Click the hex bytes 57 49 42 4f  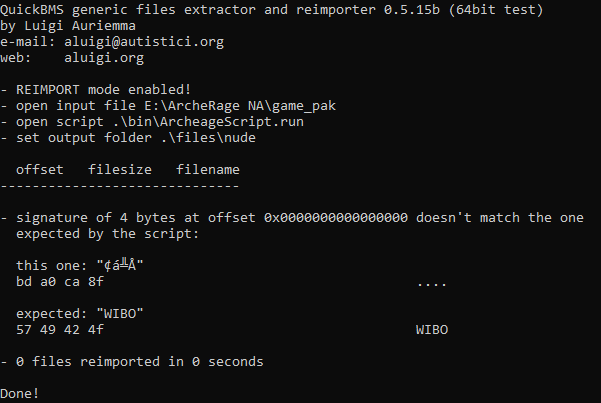(x=60, y=329)
